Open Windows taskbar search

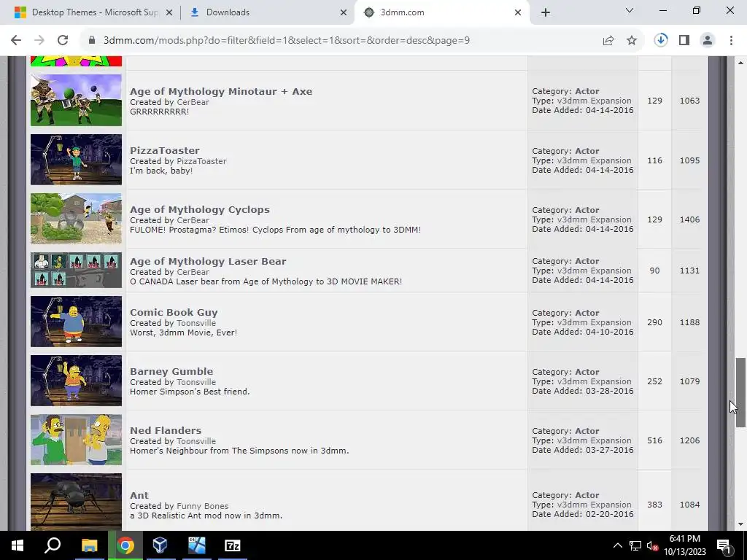[53, 545]
